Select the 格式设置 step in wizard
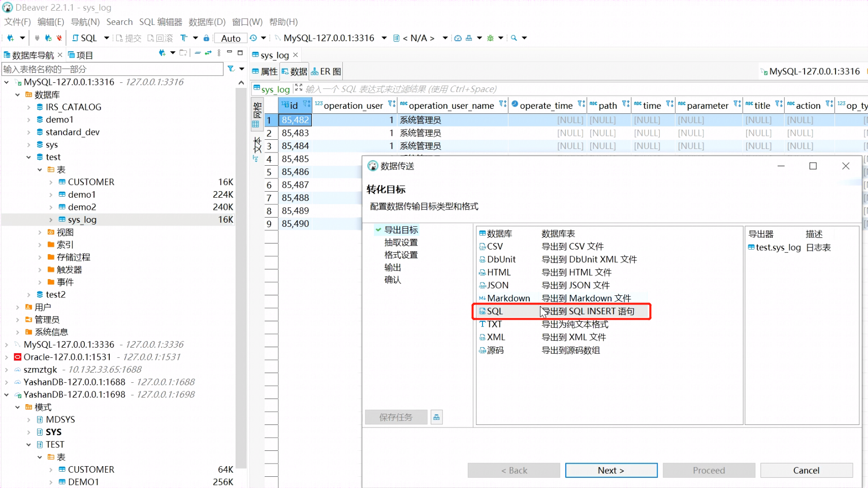 tap(401, 255)
